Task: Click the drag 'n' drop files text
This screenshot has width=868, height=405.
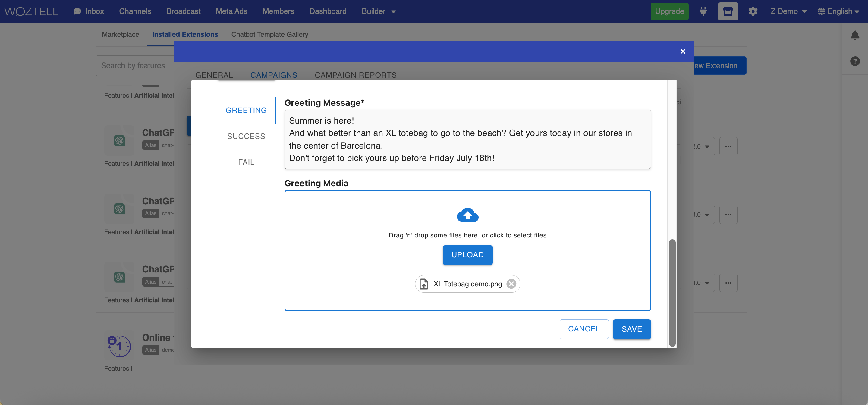Action: [x=467, y=235]
